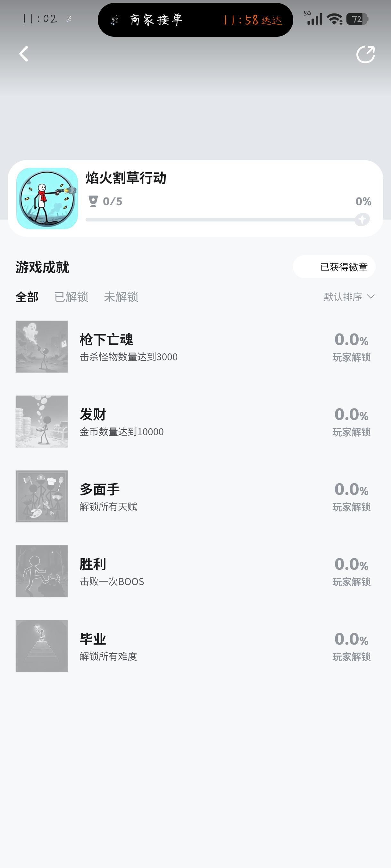The width and height of the screenshot is (391, 868).
Task: Switch to the 全部 tab
Action: coord(27,297)
